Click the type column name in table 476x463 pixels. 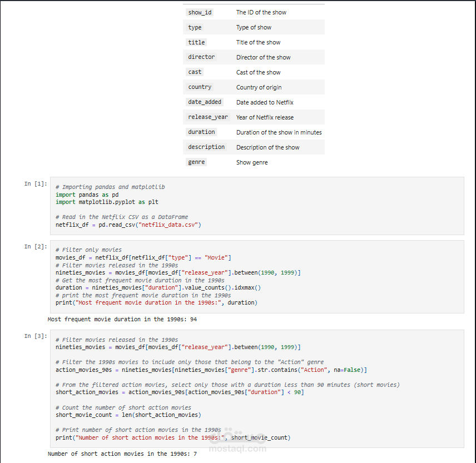pyautogui.click(x=195, y=27)
